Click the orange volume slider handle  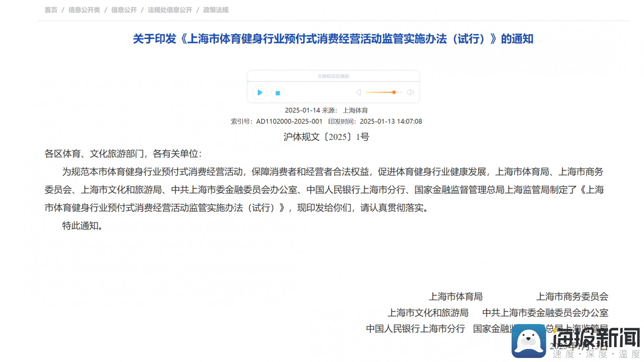click(394, 93)
